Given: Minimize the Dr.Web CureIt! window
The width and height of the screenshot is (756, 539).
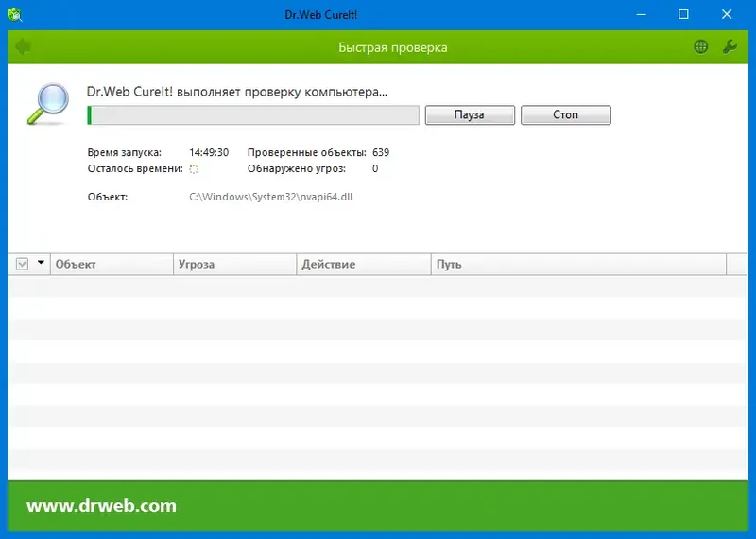Looking at the screenshot, I should click(642, 14).
